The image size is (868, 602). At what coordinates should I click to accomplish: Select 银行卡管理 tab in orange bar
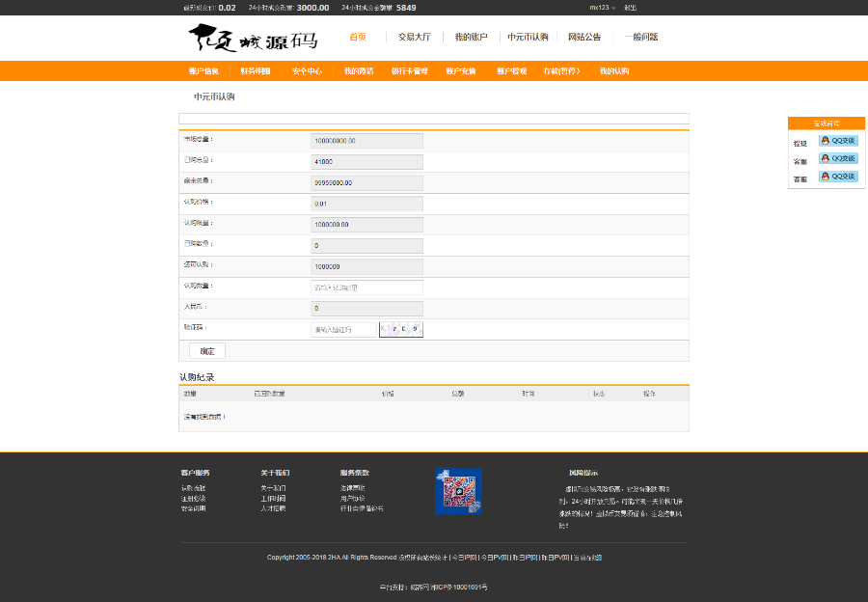click(x=410, y=70)
